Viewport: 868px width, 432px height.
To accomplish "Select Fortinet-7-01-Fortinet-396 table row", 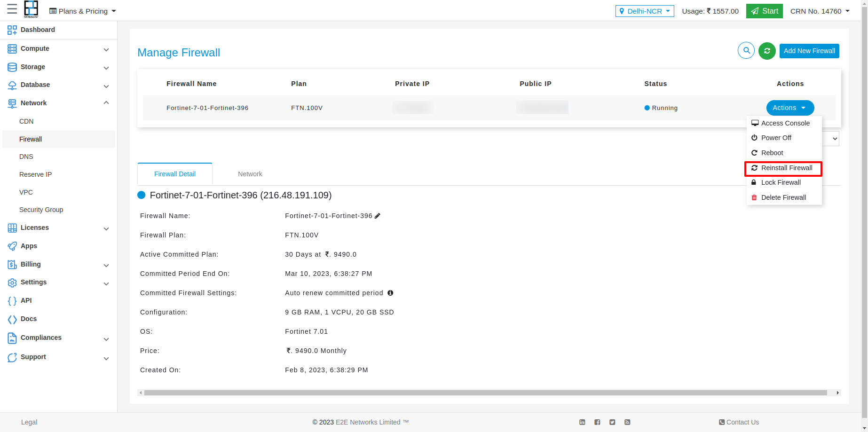I will 489,108.
